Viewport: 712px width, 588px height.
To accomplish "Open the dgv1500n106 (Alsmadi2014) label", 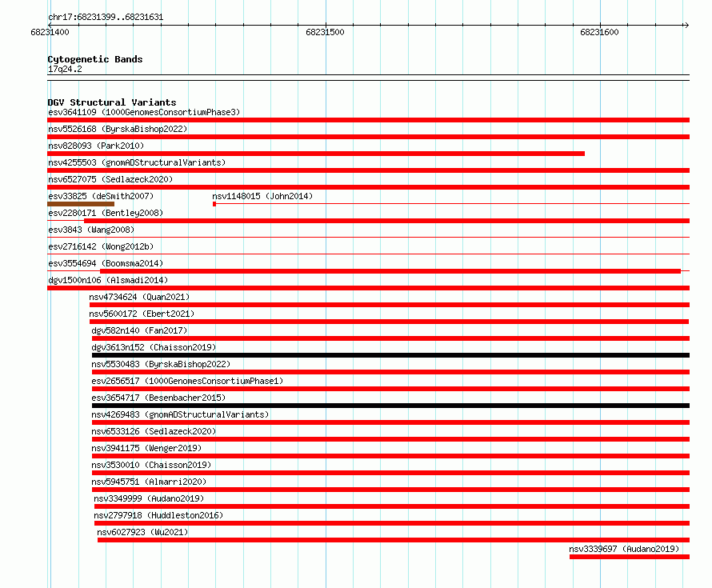I will [x=108, y=280].
